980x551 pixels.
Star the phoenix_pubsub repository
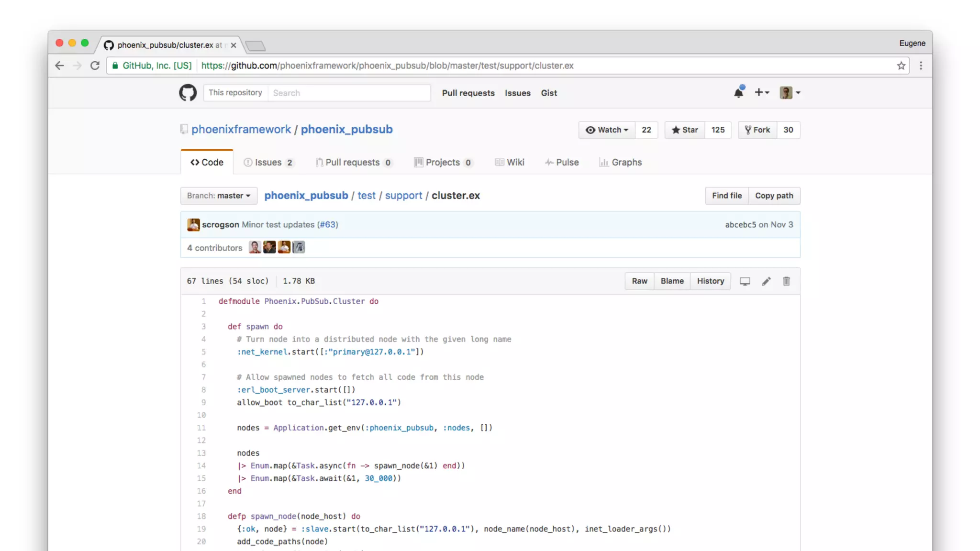coord(685,130)
